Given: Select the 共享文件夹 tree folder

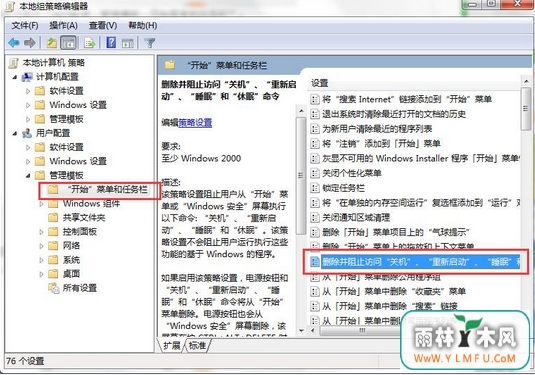Looking at the screenshot, I should point(84,218).
